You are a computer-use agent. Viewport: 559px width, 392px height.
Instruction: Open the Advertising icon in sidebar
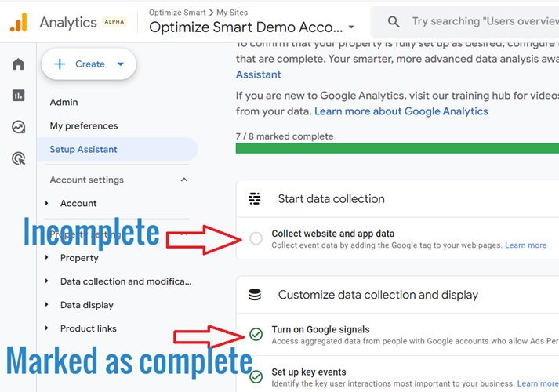tap(19, 158)
